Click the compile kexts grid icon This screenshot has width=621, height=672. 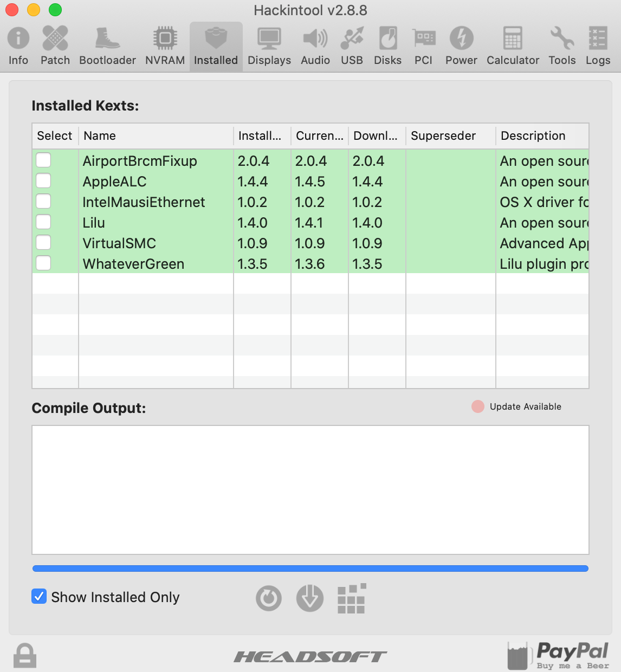tap(352, 598)
